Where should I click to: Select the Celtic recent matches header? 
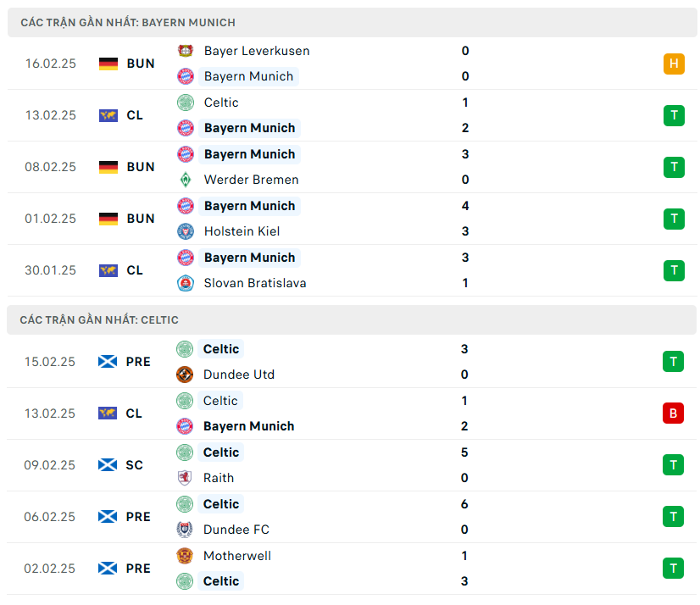pos(99,319)
